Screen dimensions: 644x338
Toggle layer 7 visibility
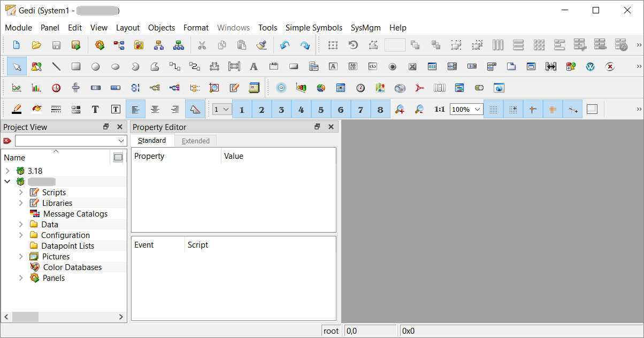(361, 109)
